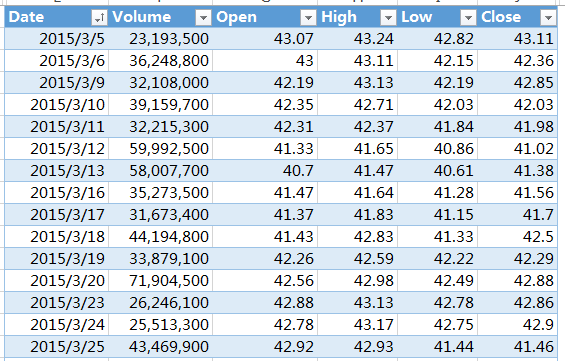Select Low value 42.82 on 2015/3/5
This screenshot has width=565, height=361.
437,39
